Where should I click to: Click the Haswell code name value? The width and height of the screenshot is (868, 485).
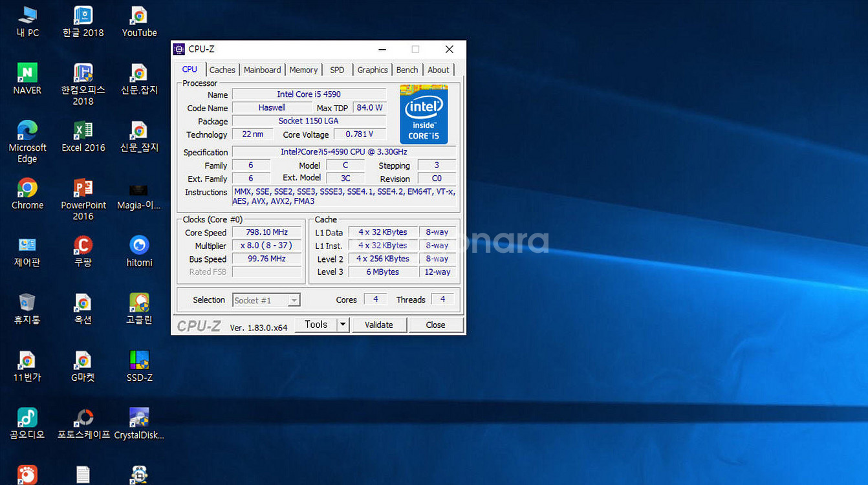pyautogui.click(x=272, y=107)
